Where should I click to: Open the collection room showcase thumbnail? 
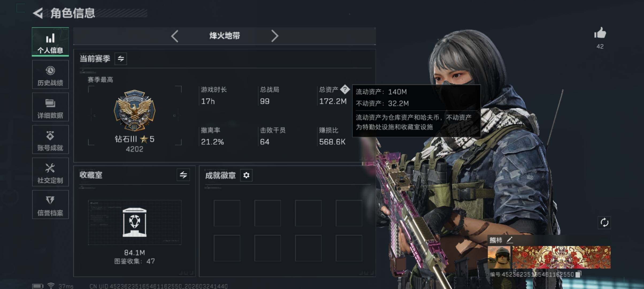(x=135, y=222)
